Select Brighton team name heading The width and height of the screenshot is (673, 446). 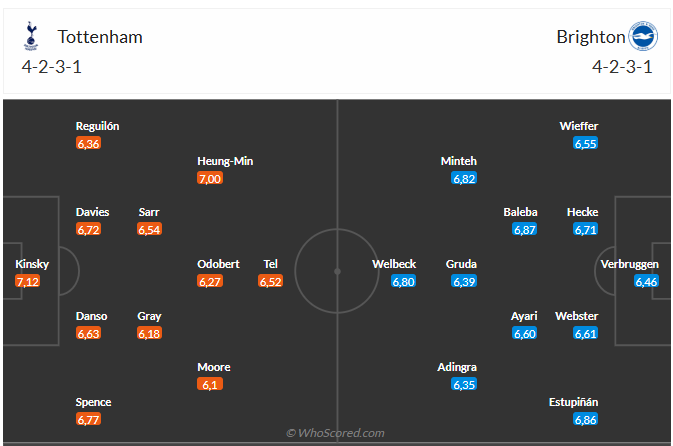[x=590, y=37]
